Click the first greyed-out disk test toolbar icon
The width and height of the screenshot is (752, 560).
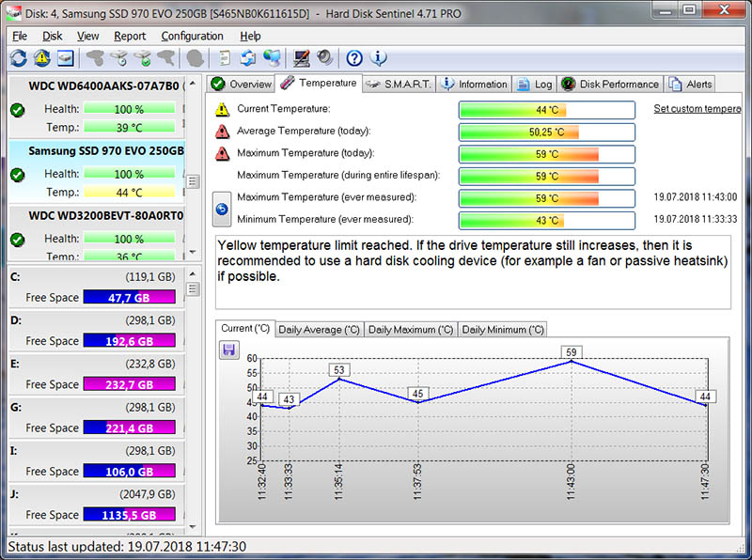[x=96, y=58]
